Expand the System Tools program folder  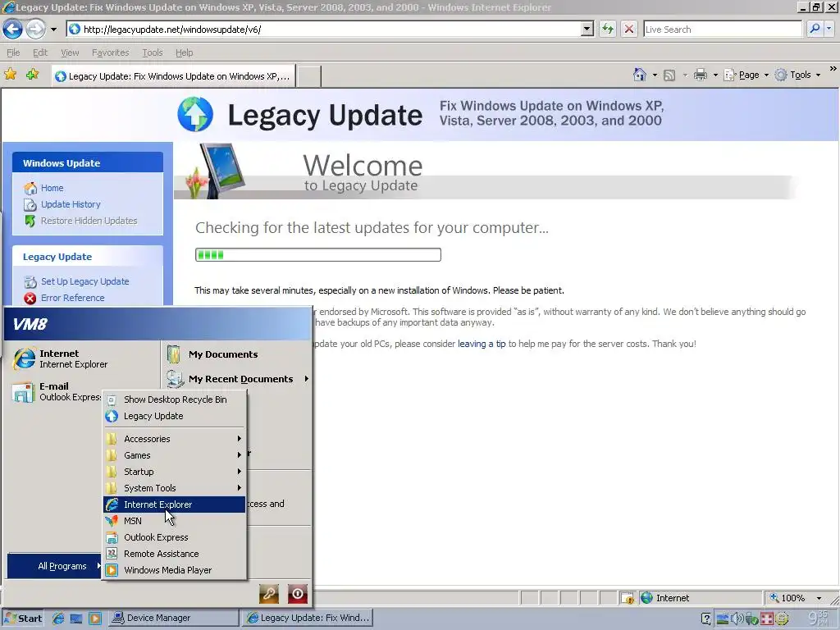click(x=175, y=488)
